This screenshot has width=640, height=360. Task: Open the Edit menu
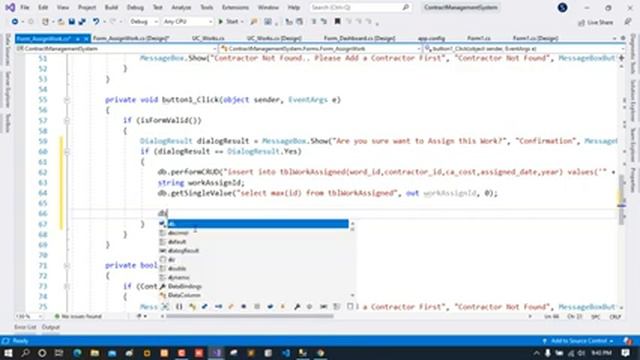(x=43, y=7)
